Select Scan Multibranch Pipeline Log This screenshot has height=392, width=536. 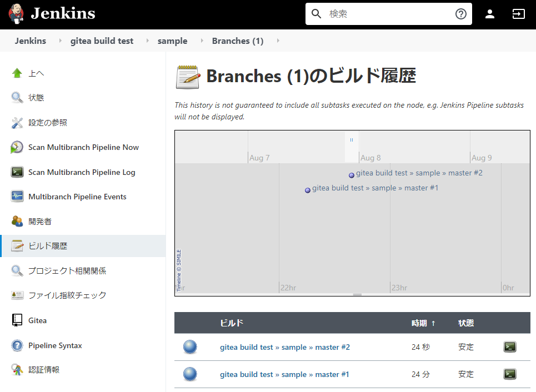tap(82, 172)
